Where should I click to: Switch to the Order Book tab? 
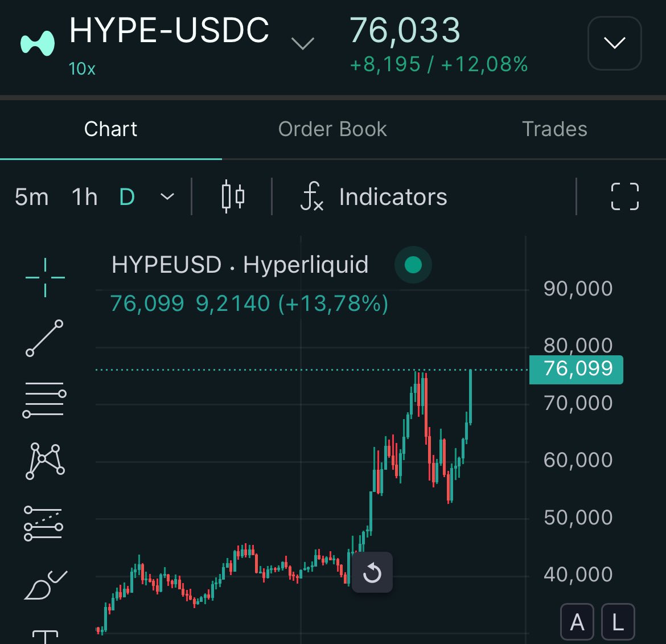coord(332,129)
